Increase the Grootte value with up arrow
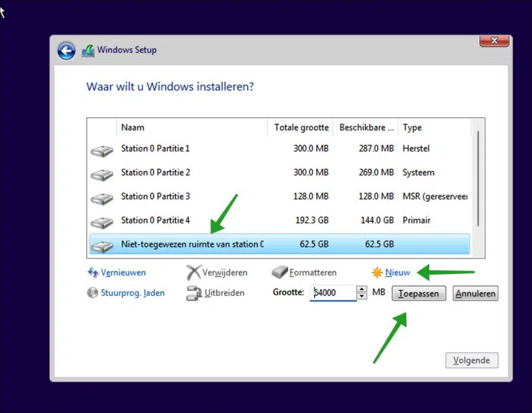 (x=362, y=289)
